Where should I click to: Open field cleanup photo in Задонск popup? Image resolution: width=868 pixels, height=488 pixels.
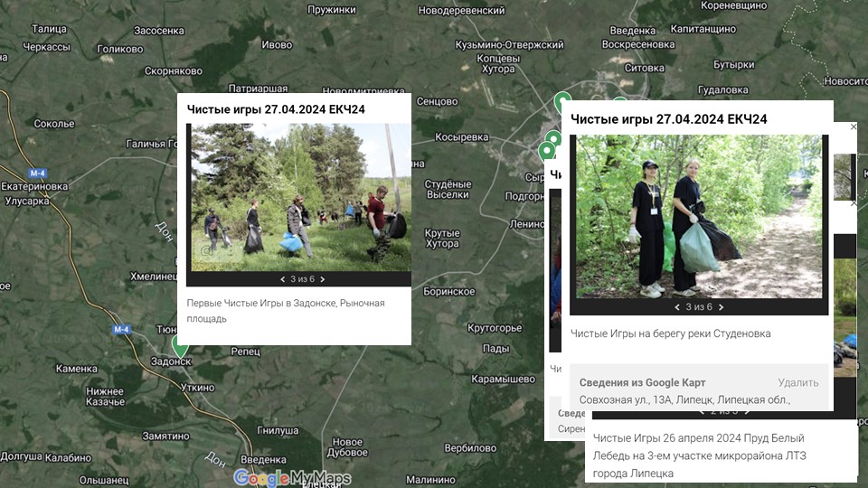[x=300, y=198]
